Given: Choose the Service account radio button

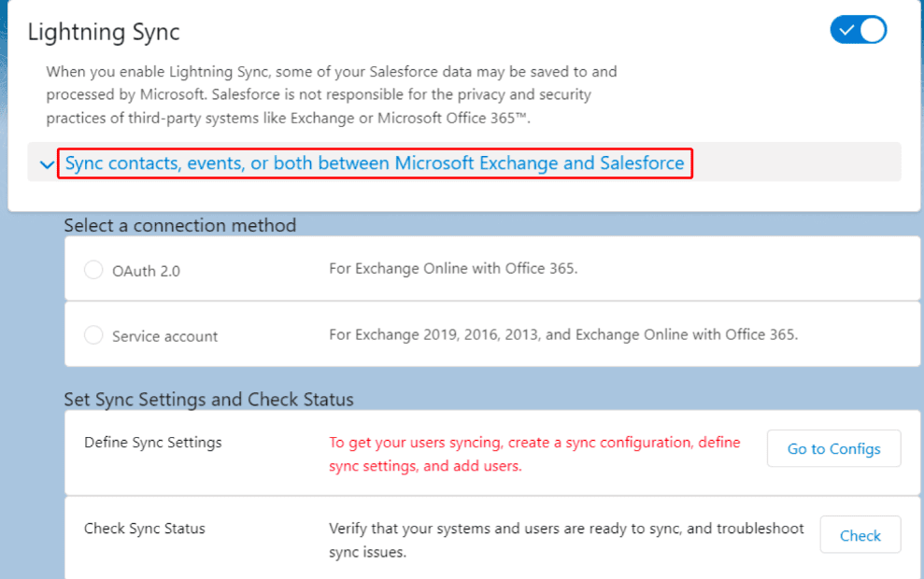Looking at the screenshot, I should coord(93,335).
